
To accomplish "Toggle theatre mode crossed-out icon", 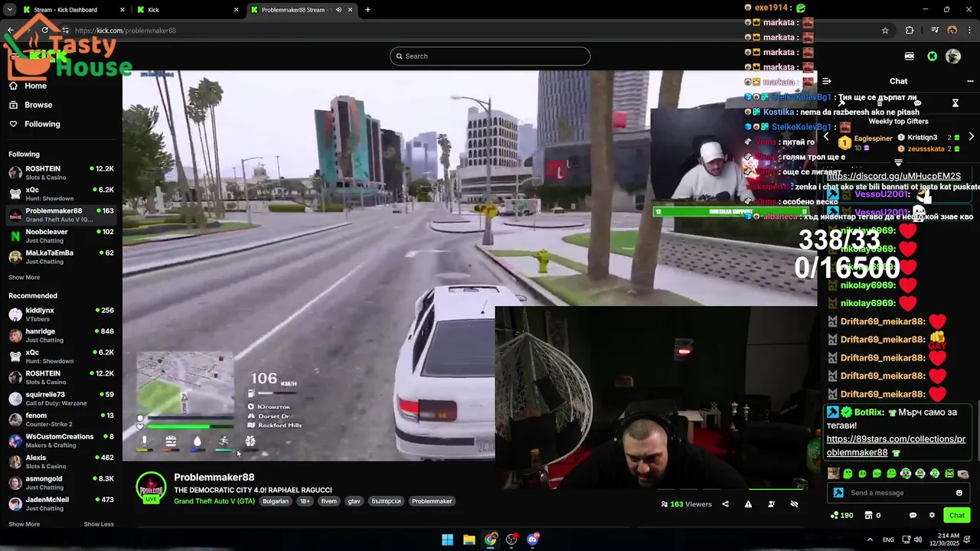I will [794, 504].
